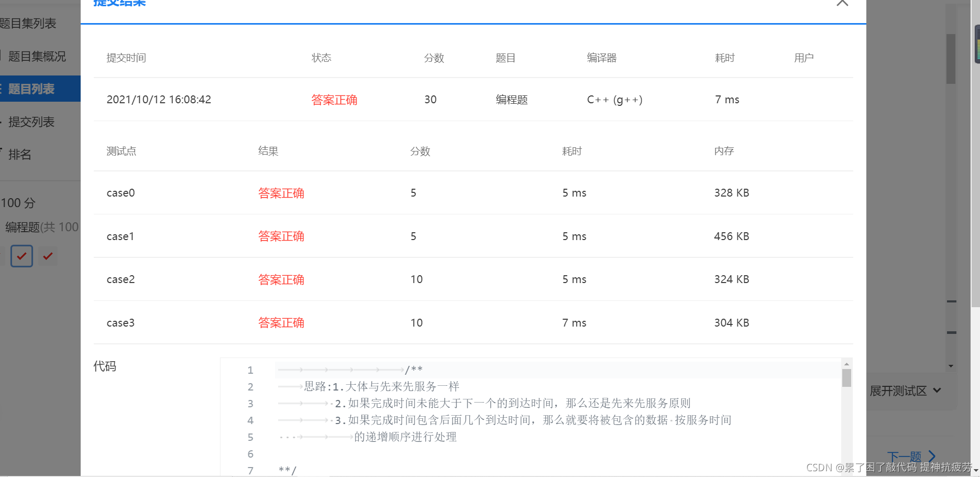Click the red 答案正确 status of the submission row
Viewport: 980px width, 477px height.
(334, 100)
